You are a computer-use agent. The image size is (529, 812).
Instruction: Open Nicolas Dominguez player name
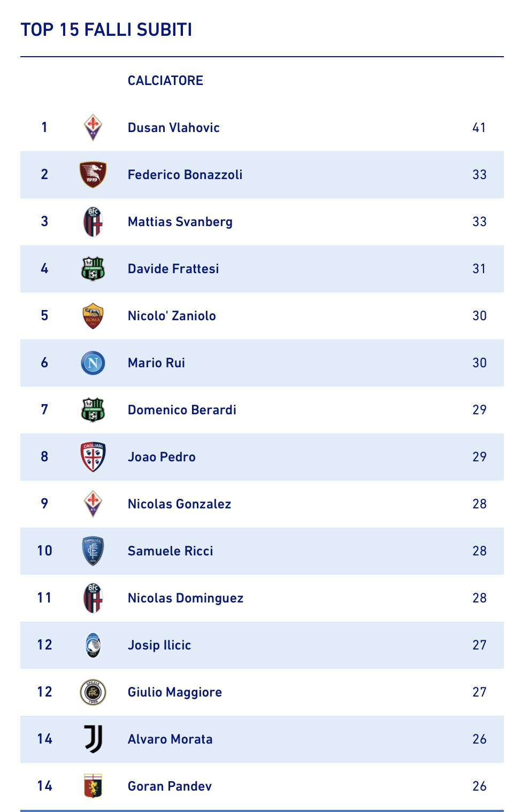pyautogui.click(x=186, y=598)
